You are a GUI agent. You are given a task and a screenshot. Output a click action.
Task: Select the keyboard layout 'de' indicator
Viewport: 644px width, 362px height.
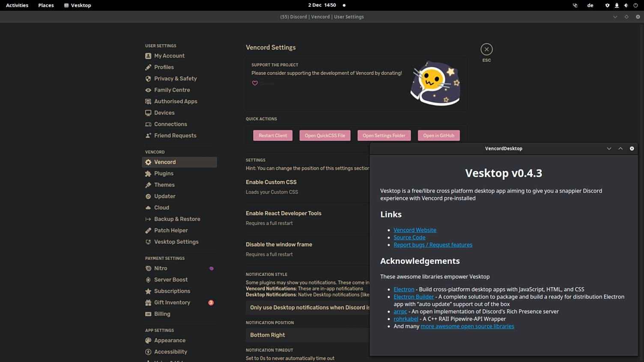[x=590, y=5]
